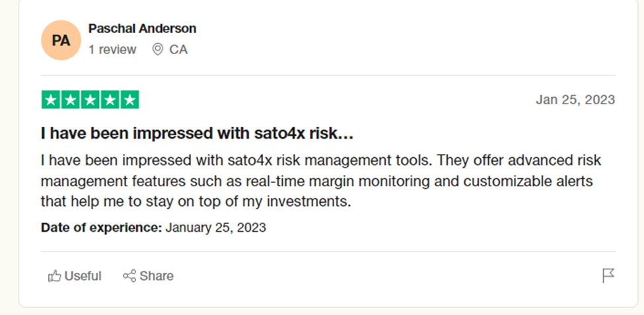Viewport: 644px width, 315px height.
Task: Click the 'Date of experience' bold label
Action: click(101, 228)
